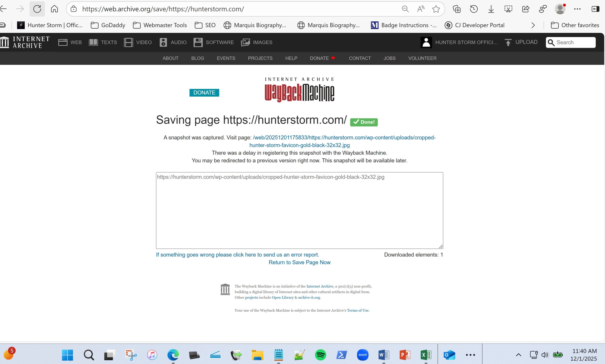Open the PROJECTS menu item

click(260, 58)
